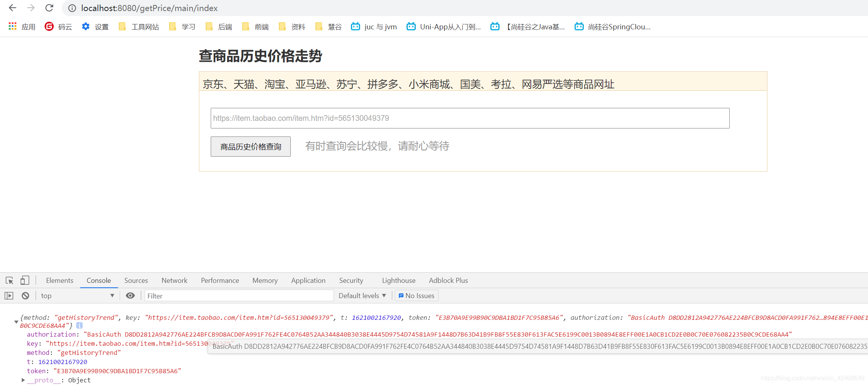
Task: Open the Security tab
Action: 351,281
